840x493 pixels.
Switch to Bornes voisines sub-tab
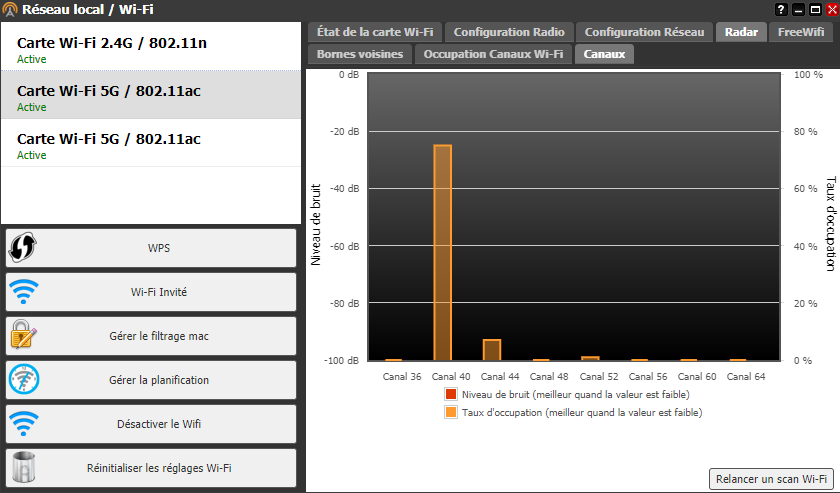360,54
